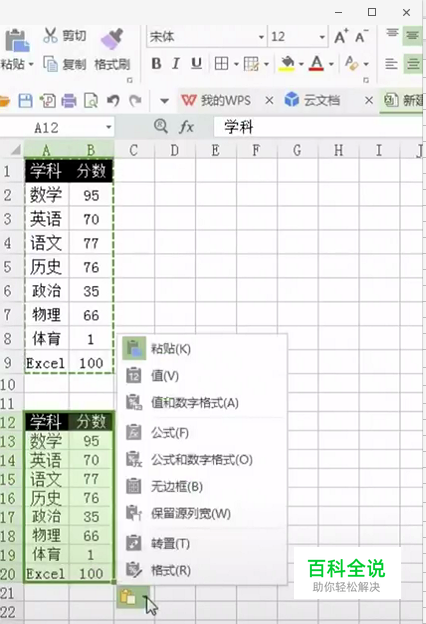The image size is (426, 624).
Task: Open the Name Box A12 dropdown
Action: (x=108, y=127)
